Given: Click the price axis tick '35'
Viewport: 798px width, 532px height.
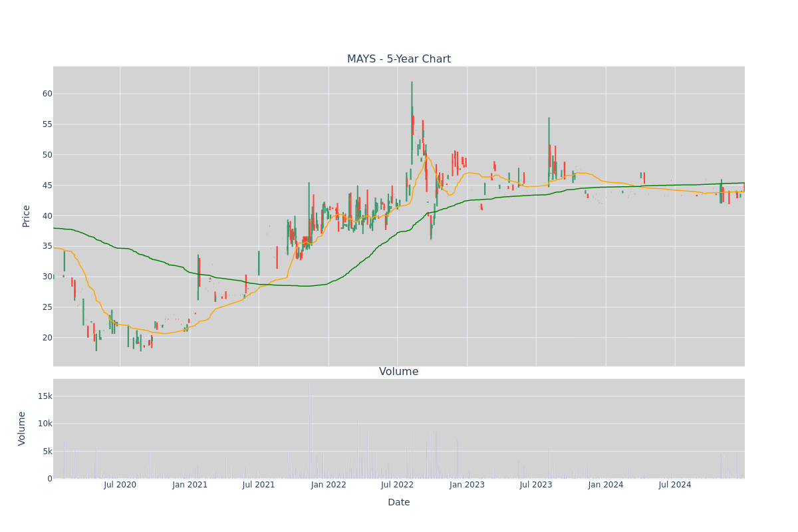Looking at the screenshot, I should click(47, 246).
